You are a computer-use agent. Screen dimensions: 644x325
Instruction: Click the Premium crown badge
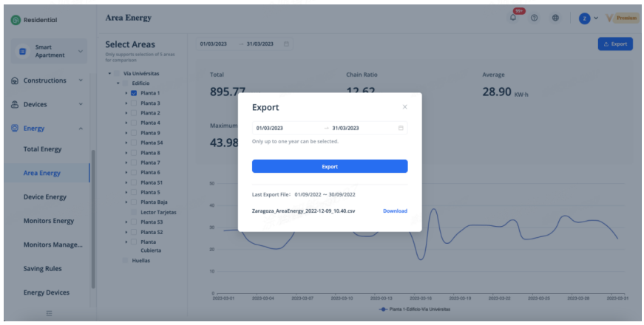[x=622, y=18]
